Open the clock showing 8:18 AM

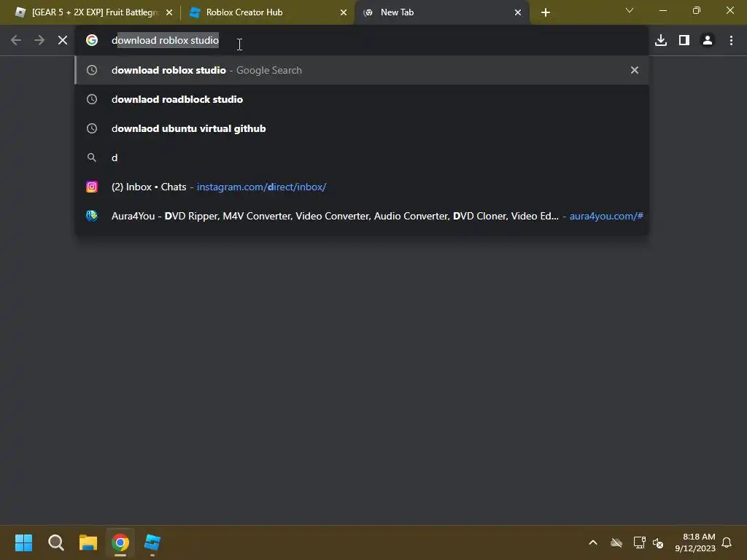tap(695, 542)
